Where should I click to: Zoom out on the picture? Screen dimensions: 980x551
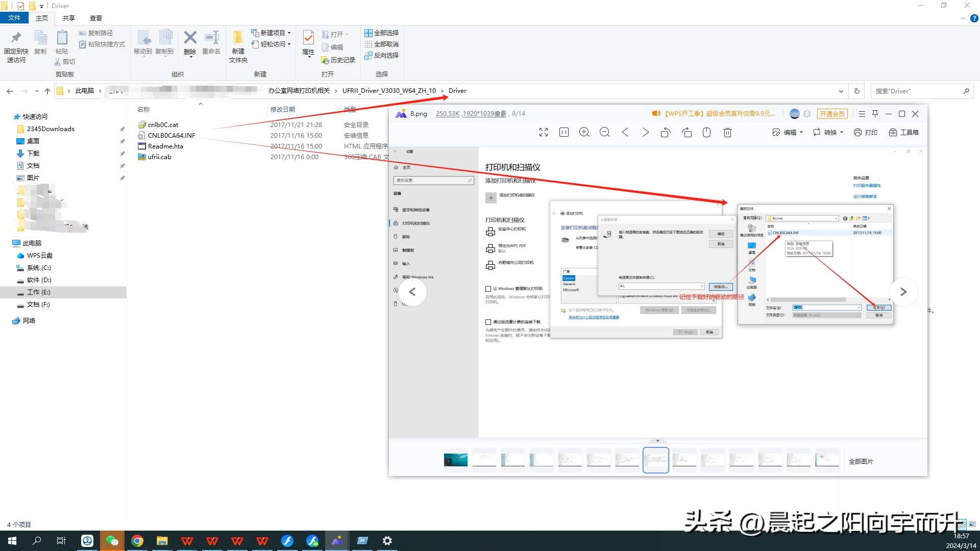point(605,133)
